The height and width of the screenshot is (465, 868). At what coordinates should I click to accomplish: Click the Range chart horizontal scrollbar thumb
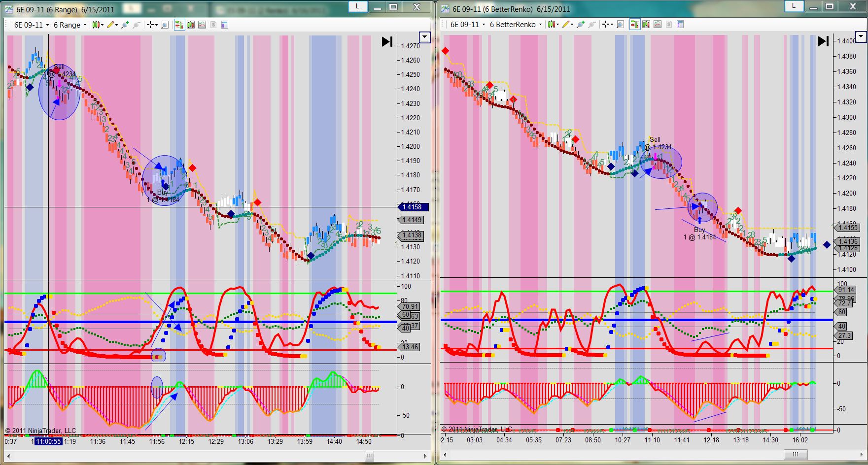369,457
